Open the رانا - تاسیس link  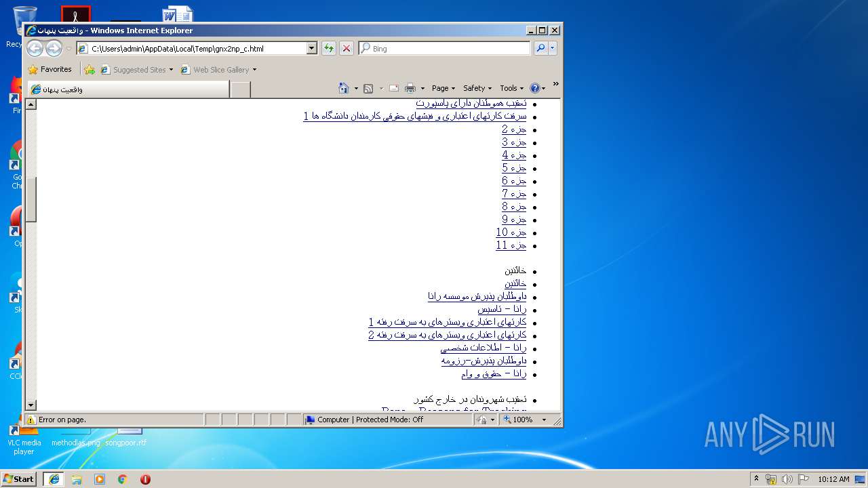502,310
